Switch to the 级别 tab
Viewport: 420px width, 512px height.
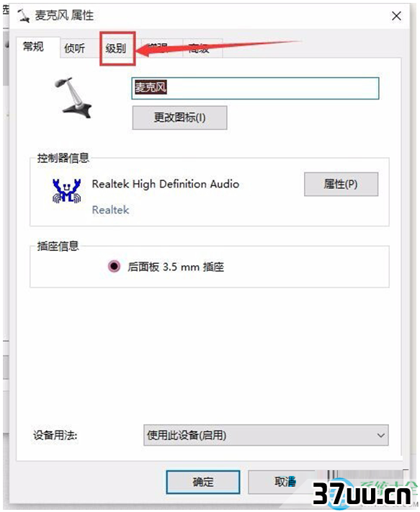pyautogui.click(x=116, y=48)
